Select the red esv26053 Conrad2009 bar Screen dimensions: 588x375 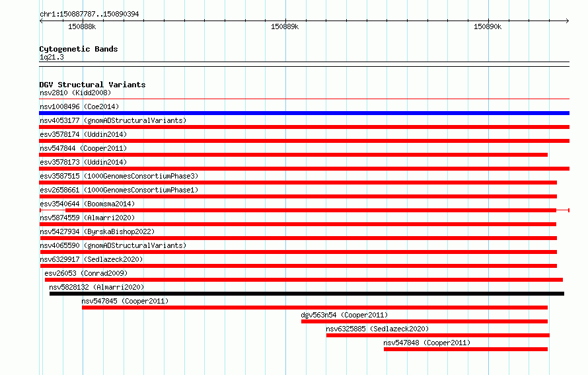304,280
